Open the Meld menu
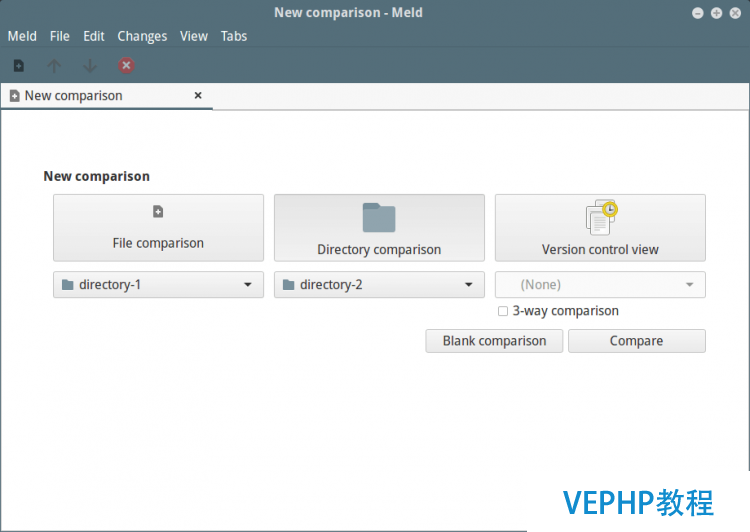The width and height of the screenshot is (750, 532). [x=22, y=36]
